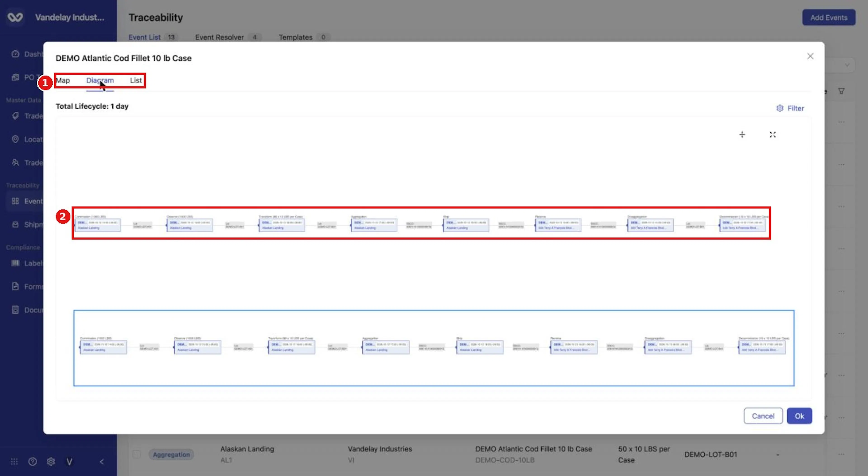Viewport: 868px width, 476px height.
Task: Toggle the Aggregation row checkbox
Action: [x=137, y=454]
